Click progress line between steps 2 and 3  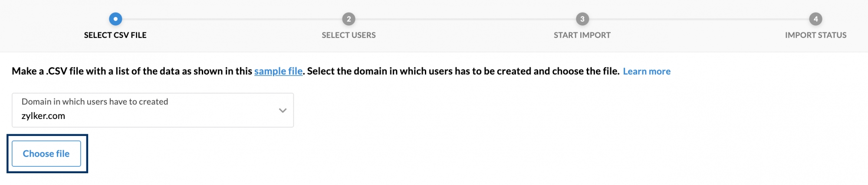(x=465, y=19)
